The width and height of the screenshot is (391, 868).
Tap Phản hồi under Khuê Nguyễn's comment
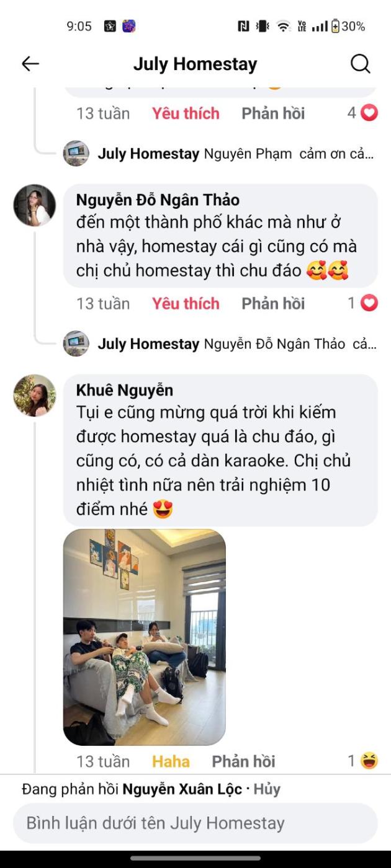pyautogui.click(x=243, y=761)
